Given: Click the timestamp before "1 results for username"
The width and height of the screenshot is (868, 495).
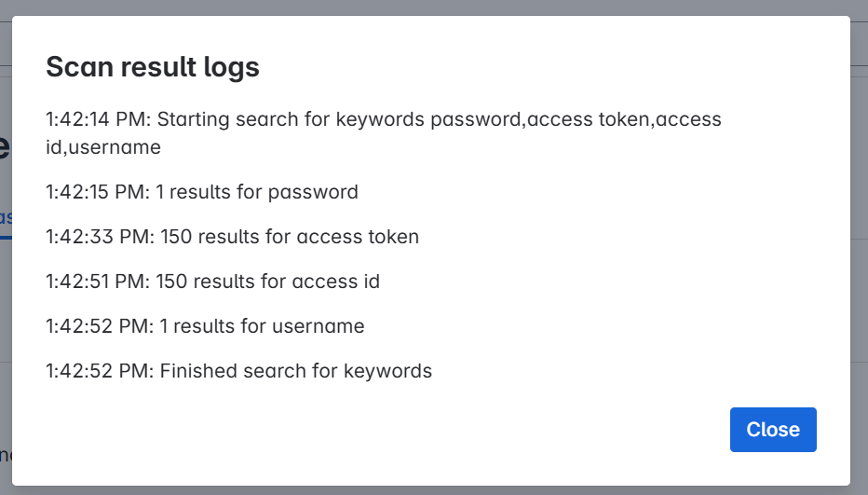Looking at the screenshot, I should click(100, 326).
